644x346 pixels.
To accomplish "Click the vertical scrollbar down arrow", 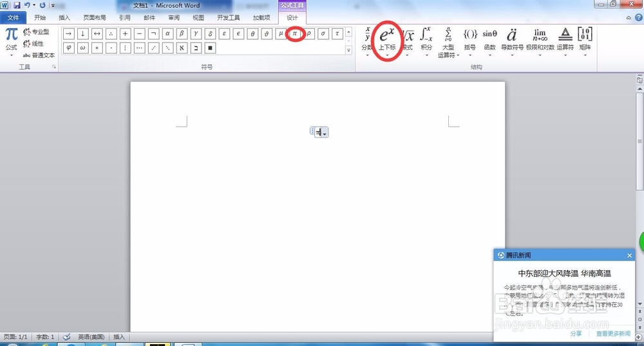I will (x=639, y=304).
